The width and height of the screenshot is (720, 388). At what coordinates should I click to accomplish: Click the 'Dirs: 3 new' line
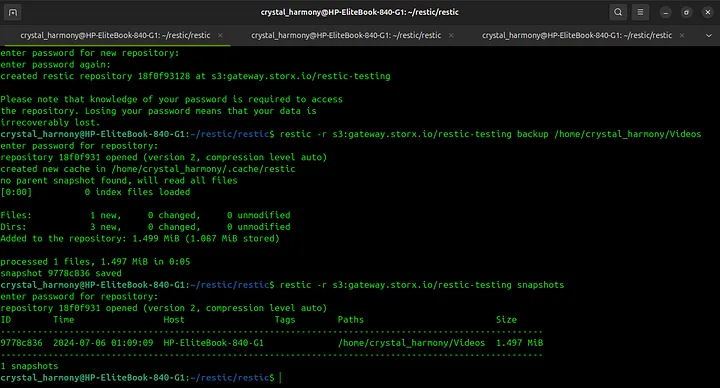click(145, 226)
